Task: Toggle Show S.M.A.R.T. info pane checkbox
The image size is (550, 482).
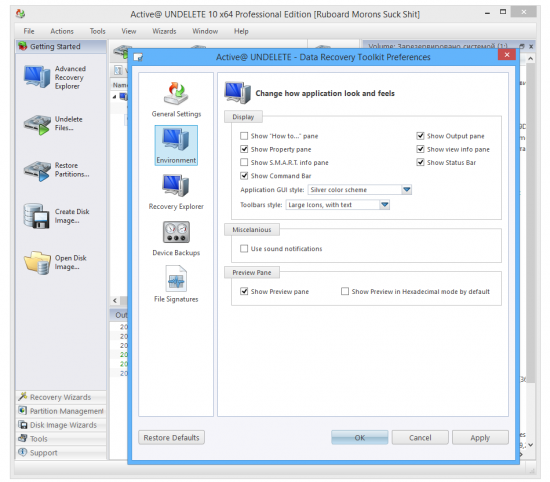Action: point(244,162)
